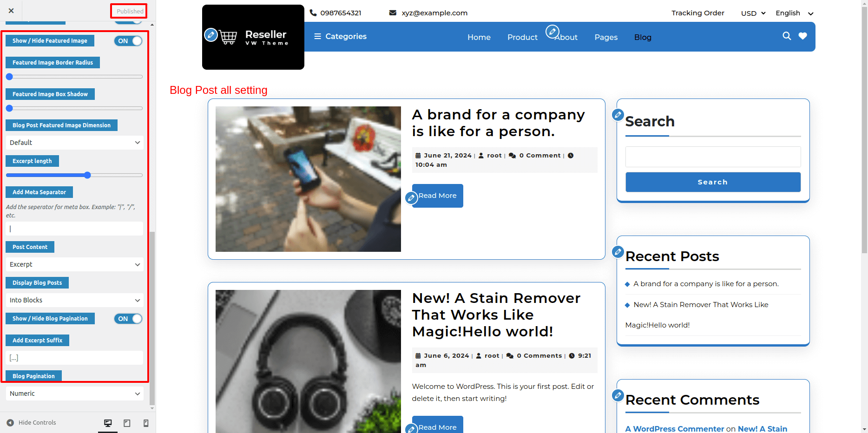Switch to desktop preview device icon

[108, 423]
